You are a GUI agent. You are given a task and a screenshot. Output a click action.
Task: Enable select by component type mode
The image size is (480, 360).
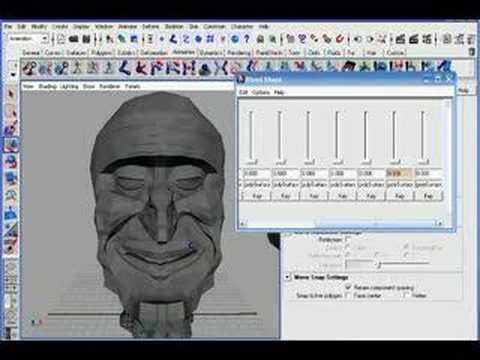pos(134,39)
